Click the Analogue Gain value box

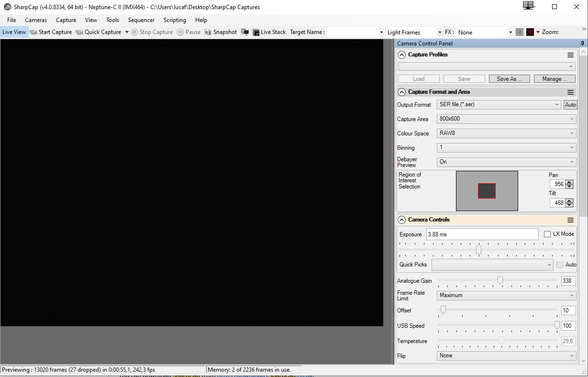click(568, 281)
